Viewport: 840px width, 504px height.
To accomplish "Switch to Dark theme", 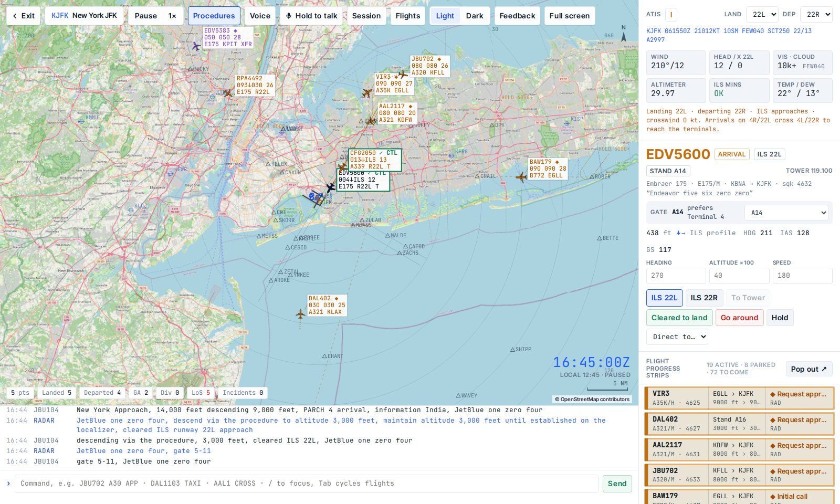I will pyautogui.click(x=475, y=16).
